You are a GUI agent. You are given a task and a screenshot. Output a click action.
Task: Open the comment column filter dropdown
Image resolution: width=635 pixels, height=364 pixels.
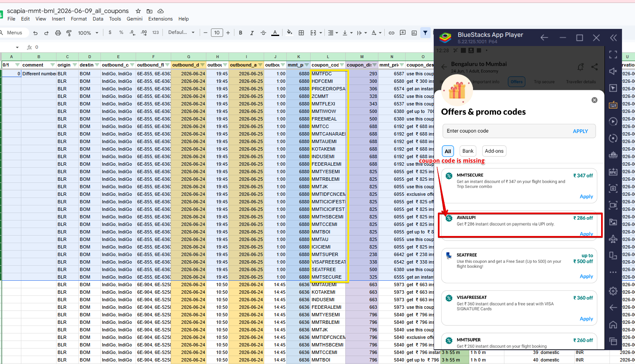53,65
